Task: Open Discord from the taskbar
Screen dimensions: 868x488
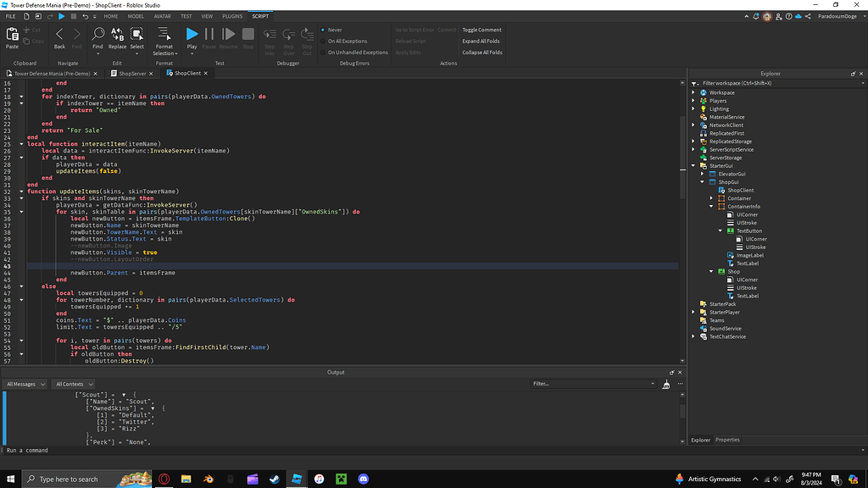Action: [x=363, y=479]
